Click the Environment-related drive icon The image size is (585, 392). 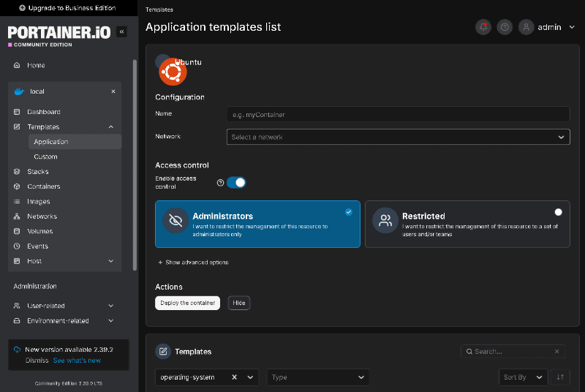pos(17,321)
